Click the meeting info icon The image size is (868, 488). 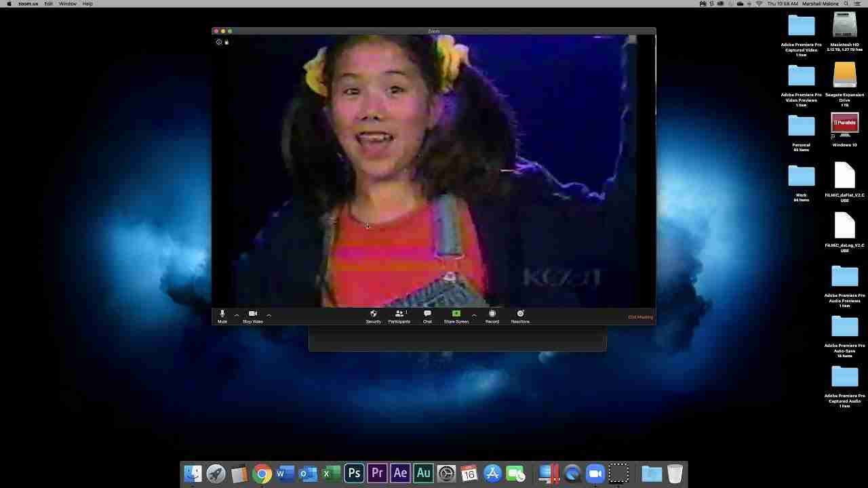(218, 42)
